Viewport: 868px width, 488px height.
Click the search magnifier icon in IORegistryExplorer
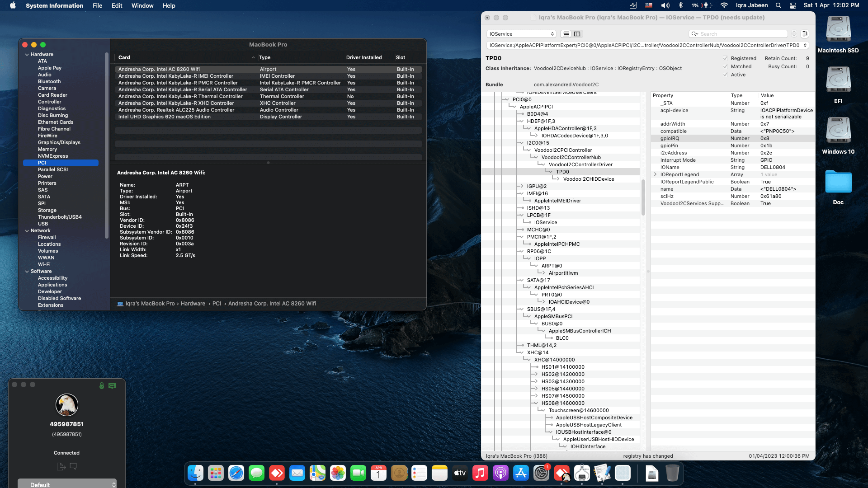(695, 34)
